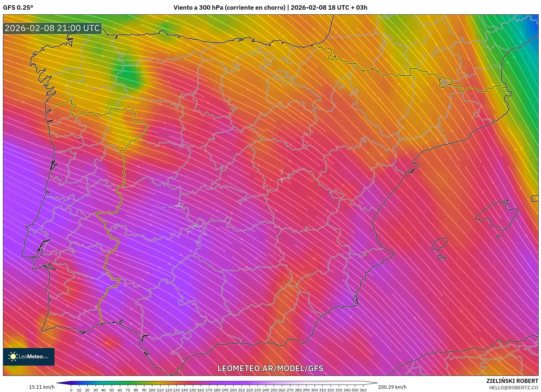Screen dimensions: 541x392
Task: Toggle the 2026-02-08 21:00 UTC timestamp overlay
Action: [52, 28]
